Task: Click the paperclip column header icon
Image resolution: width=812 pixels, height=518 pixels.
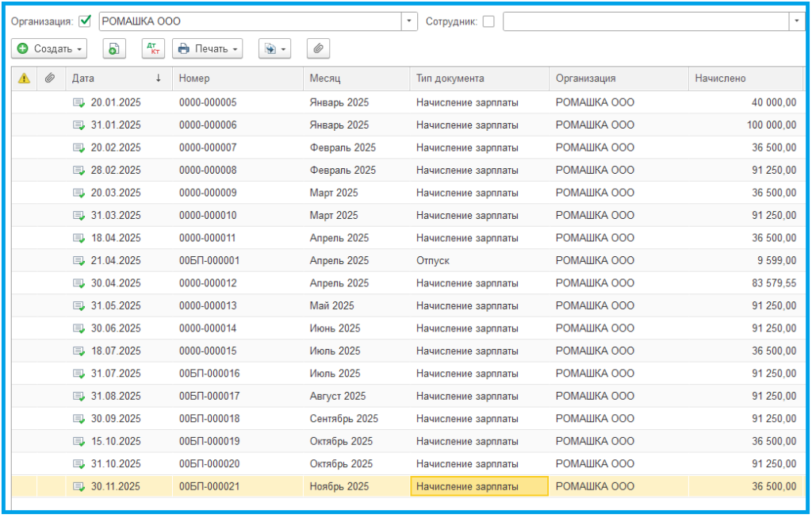Action: click(x=50, y=78)
